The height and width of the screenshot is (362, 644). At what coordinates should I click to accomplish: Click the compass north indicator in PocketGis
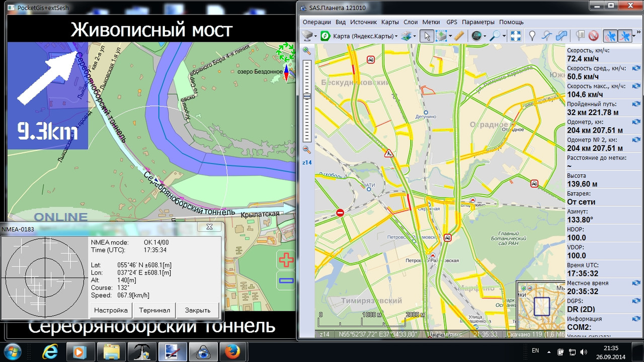286,73
